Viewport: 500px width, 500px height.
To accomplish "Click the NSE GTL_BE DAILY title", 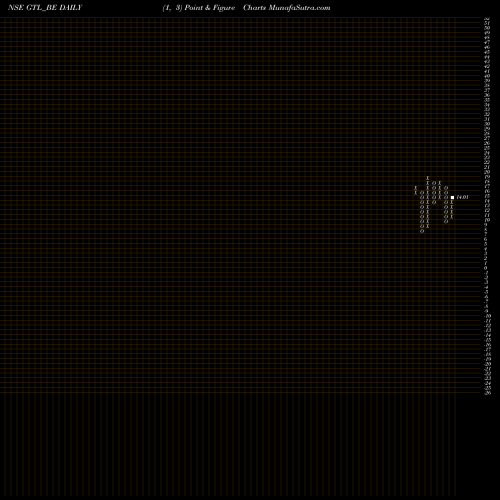I will [x=45, y=8].
